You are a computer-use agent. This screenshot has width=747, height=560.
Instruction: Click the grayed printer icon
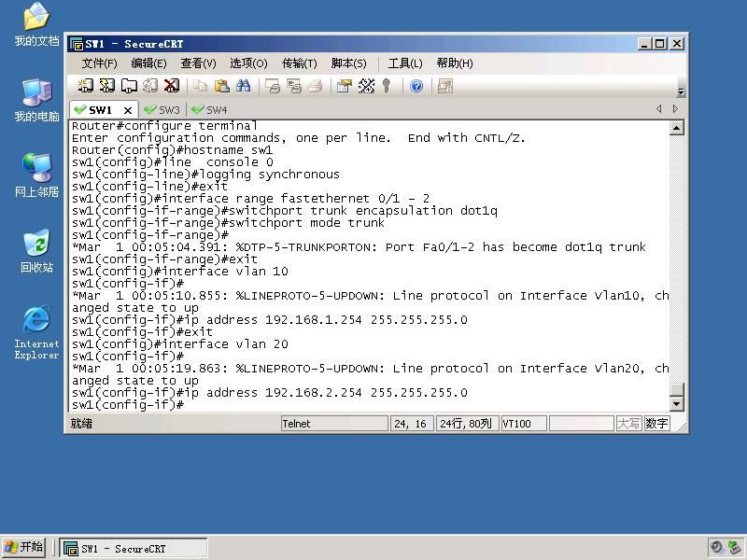click(316, 86)
